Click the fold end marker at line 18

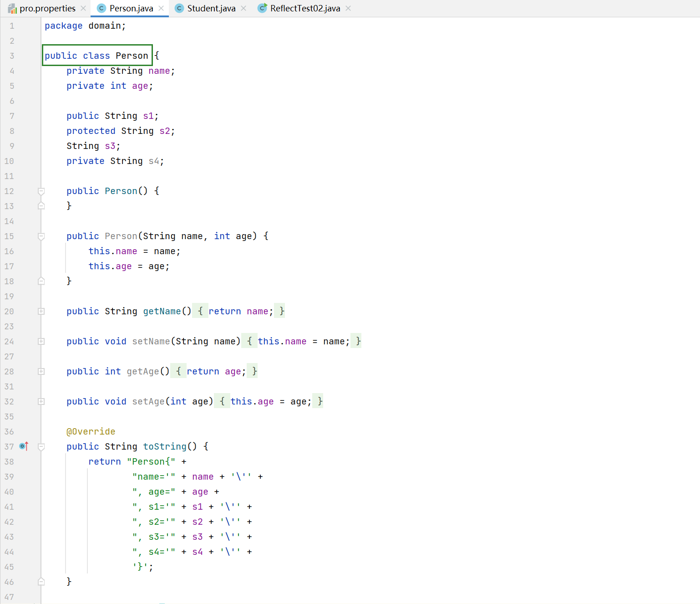tap(41, 281)
